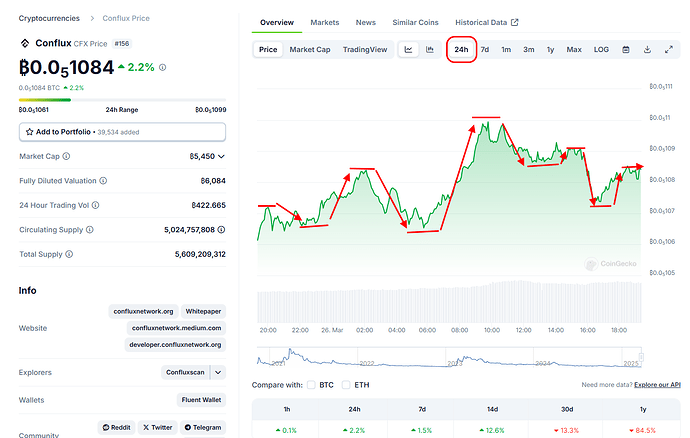The width and height of the screenshot is (690, 438).
Task: Click Explore our API link
Action: pyautogui.click(x=657, y=385)
